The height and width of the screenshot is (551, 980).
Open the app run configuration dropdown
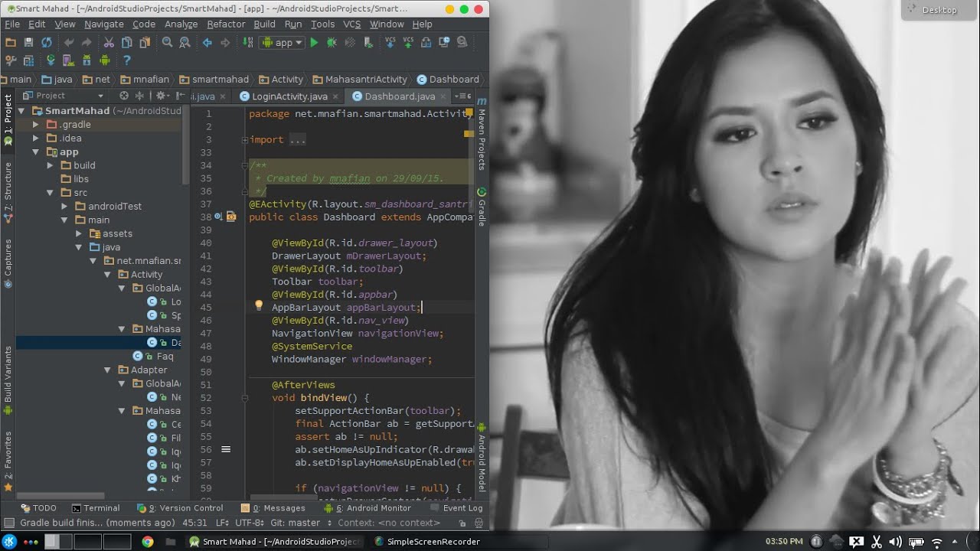[283, 43]
